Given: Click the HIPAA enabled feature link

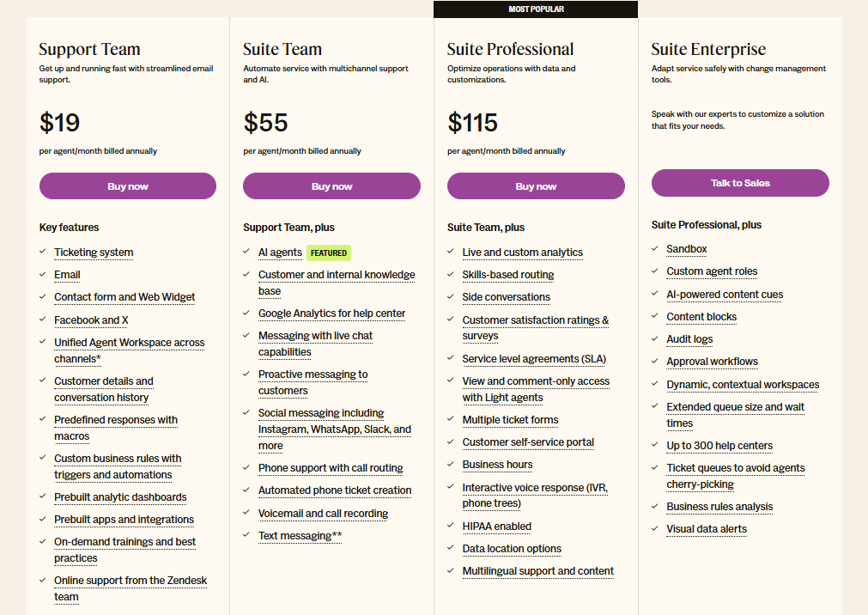Looking at the screenshot, I should 496,526.
